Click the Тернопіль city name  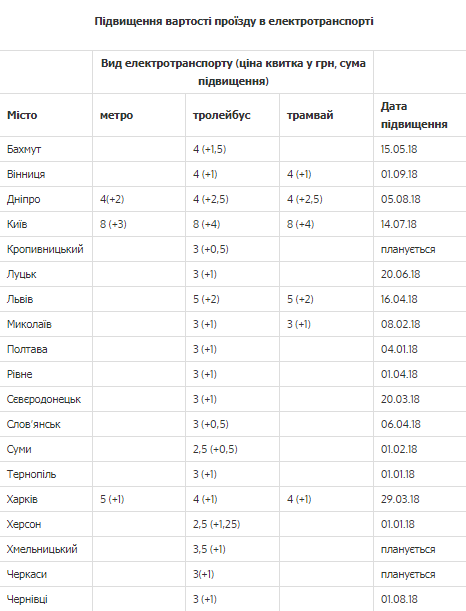click(x=32, y=474)
